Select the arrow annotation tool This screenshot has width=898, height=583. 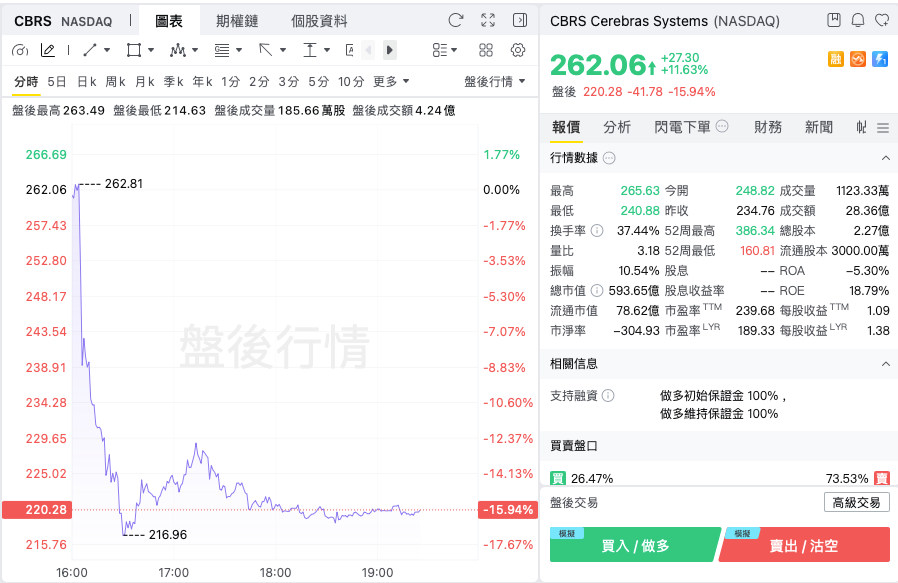tap(265, 50)
